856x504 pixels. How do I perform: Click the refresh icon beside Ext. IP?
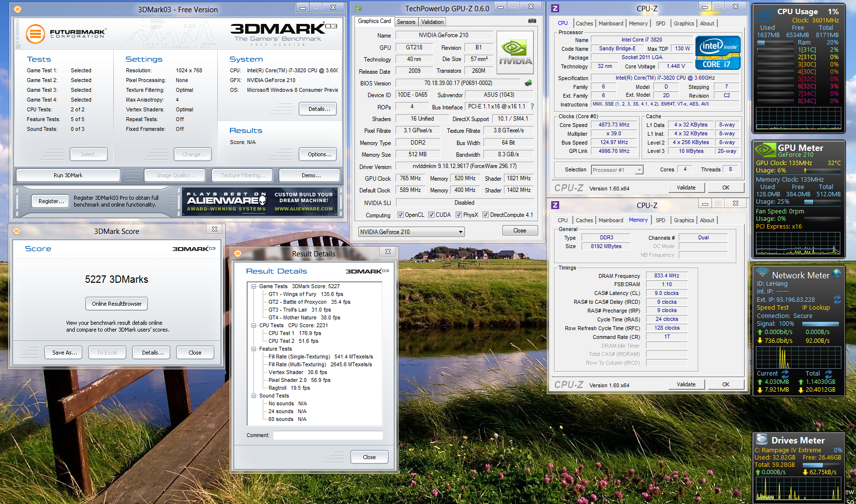click(x=837, y=299)
